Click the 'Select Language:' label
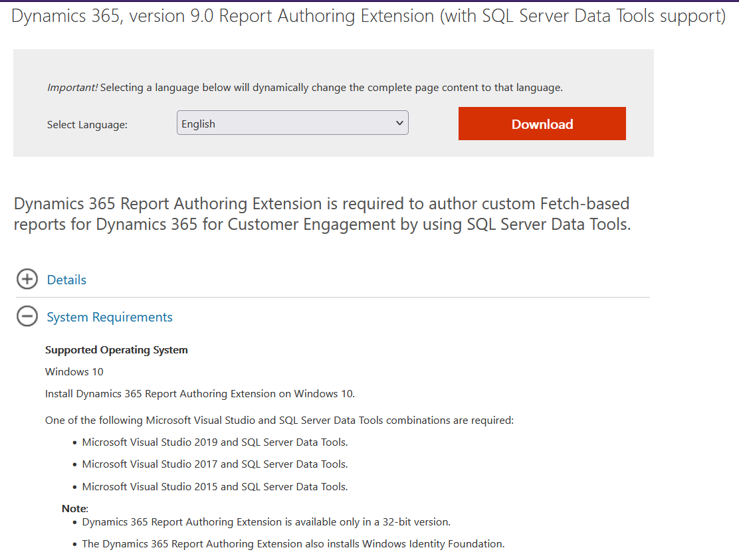 (87, 125)
